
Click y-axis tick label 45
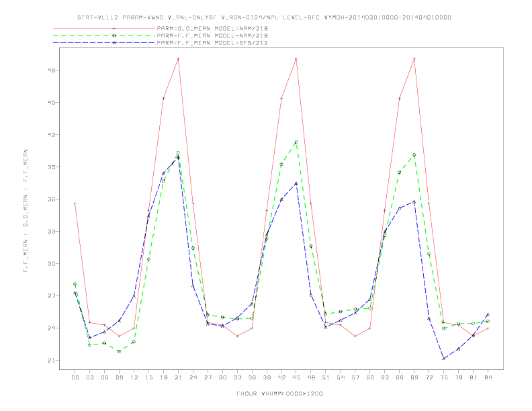(x=51, y=102)
